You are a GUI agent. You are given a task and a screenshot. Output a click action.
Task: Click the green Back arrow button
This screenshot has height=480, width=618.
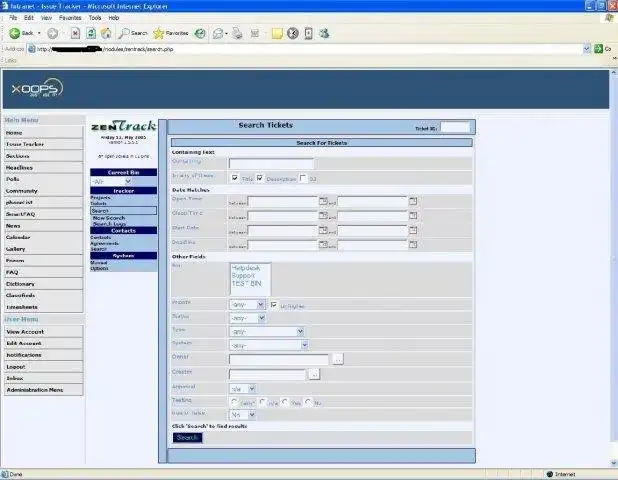click(15, 33)
